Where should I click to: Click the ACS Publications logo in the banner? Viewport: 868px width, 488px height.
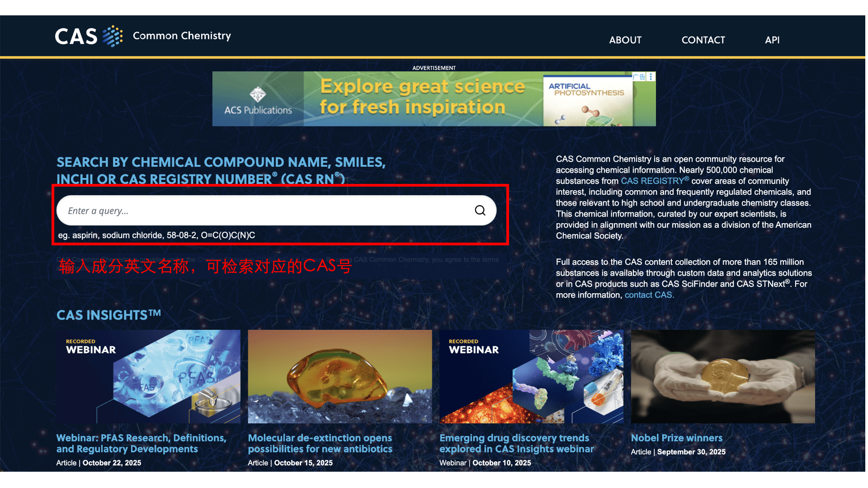[x=258, y=100]
